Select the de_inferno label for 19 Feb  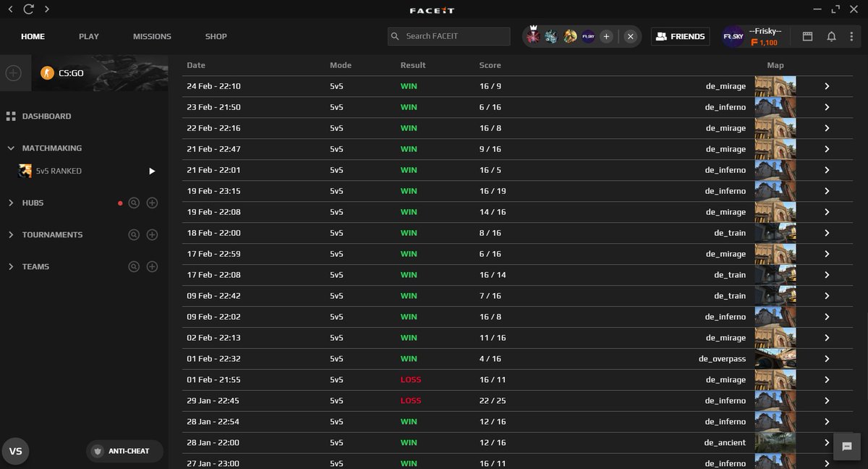pos(726,191)
